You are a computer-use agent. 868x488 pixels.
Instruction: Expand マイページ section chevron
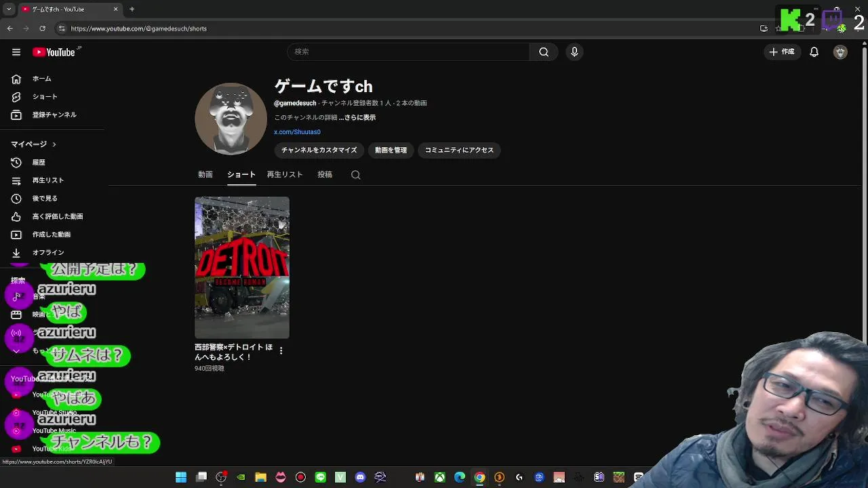[x=54, y=144]
